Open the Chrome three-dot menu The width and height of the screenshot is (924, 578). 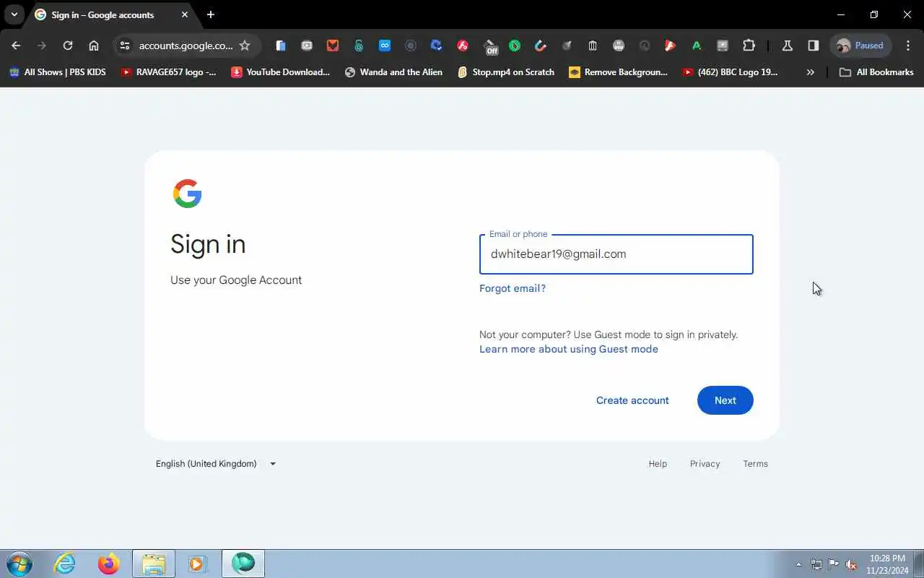[908, 46]
